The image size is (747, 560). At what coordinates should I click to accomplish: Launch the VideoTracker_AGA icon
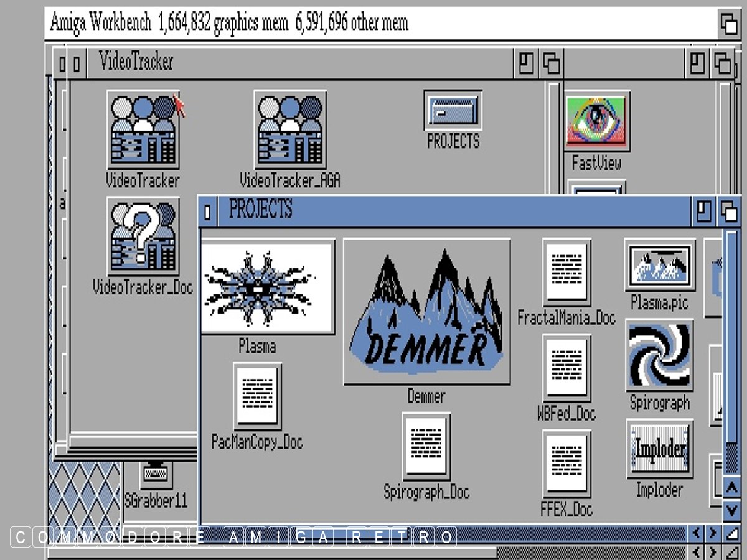pos(290,130)
